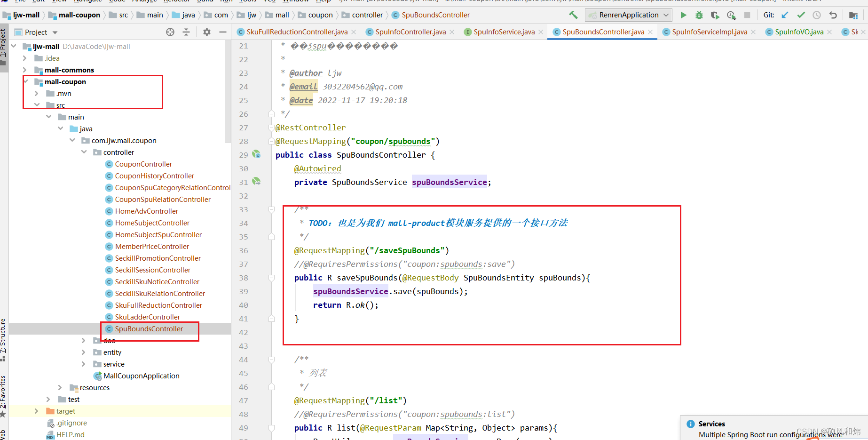Select MemberPriceController class
Image resolution: width=868 pixels, height=440 pixels.
(152, 246)
